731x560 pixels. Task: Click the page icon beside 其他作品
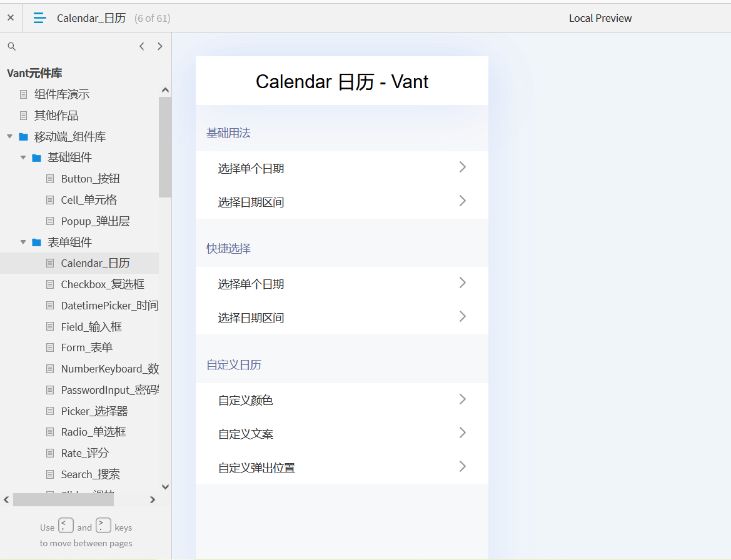coord(23,116)
